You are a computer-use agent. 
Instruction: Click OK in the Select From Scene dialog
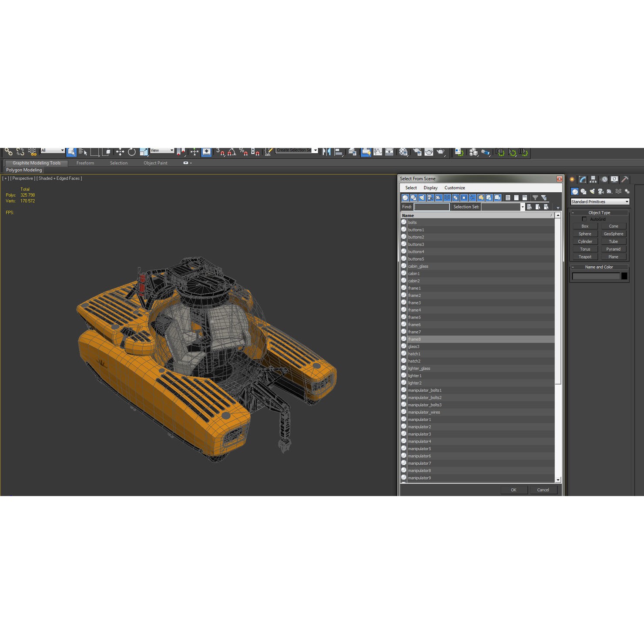514,490
